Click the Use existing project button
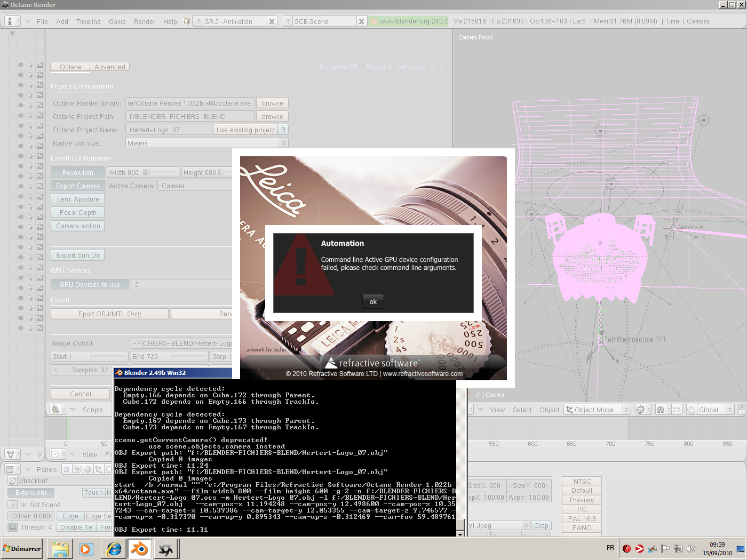 (x=246, y=130)
